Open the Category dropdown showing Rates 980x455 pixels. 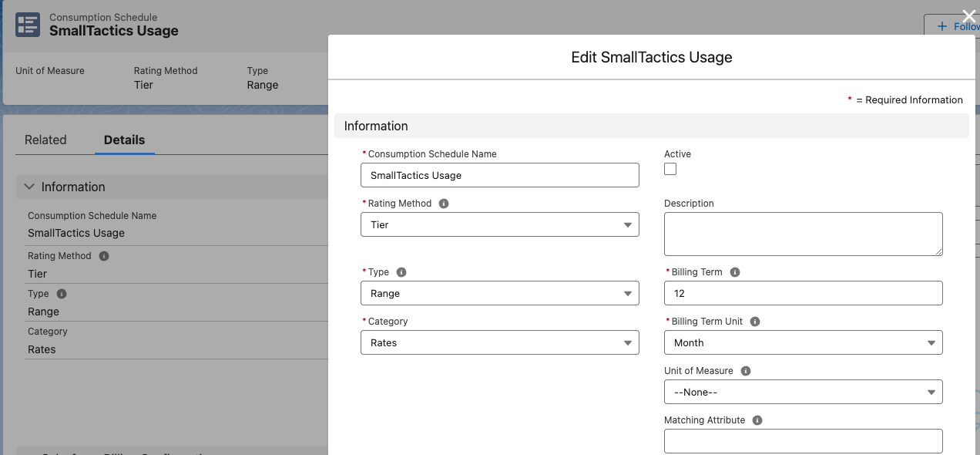(x=500, y=342)
